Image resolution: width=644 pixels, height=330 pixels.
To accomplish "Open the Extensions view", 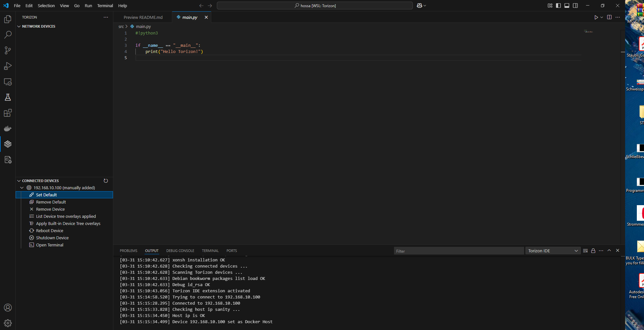I will [x=8, y=113].
